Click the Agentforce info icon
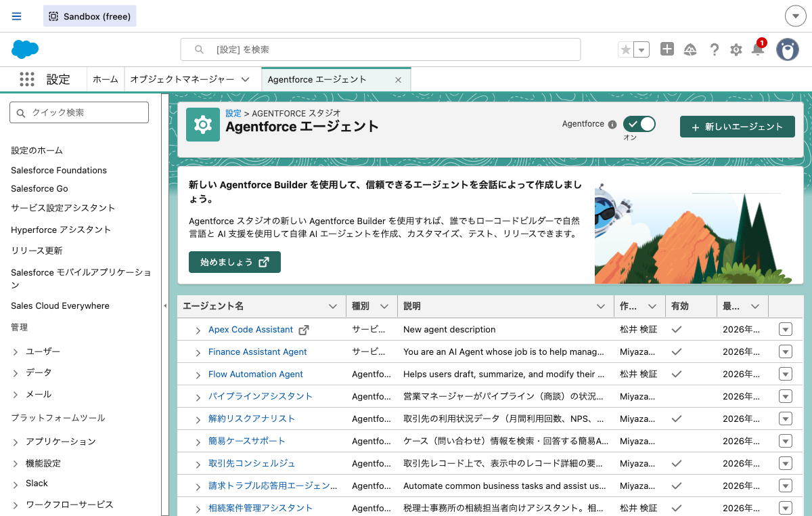 [x=614, y=124]
